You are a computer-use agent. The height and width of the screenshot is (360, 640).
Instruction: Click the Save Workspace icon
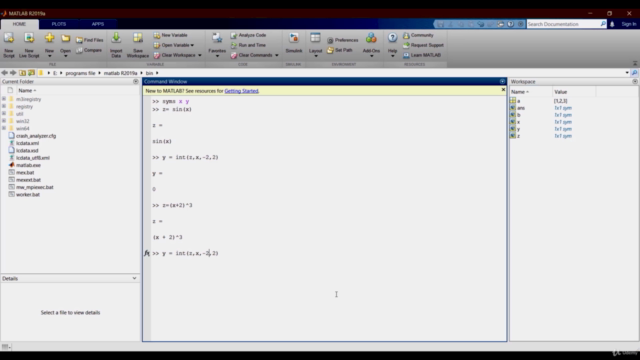138,38
